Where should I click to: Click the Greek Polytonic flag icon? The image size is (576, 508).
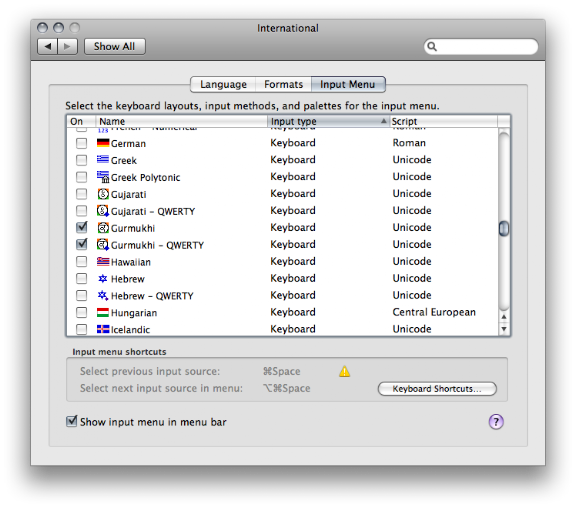(x=103, y=177)
